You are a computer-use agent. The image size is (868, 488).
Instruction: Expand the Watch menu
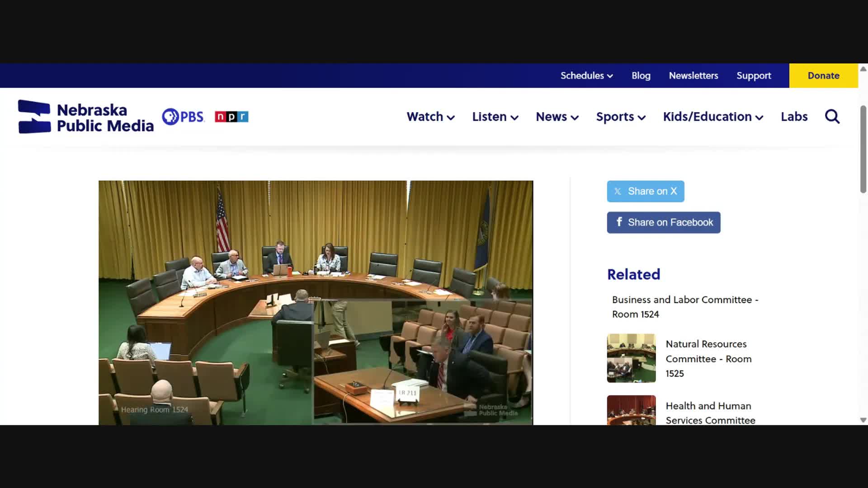click(x=430, y=117)
